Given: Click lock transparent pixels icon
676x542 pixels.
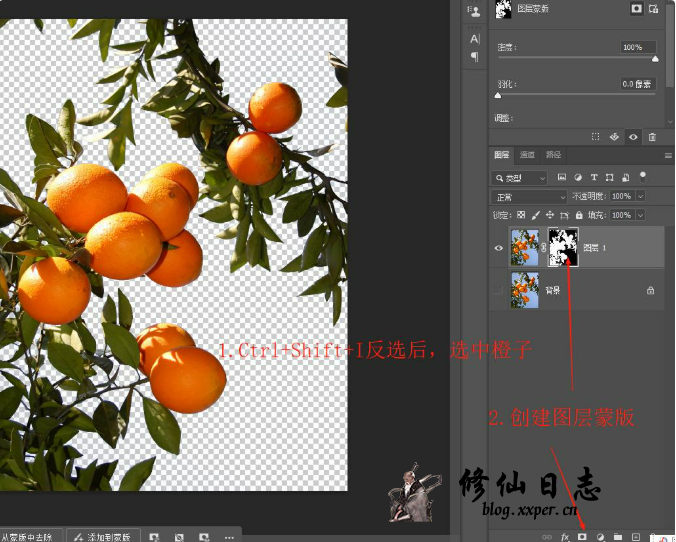Looking at the screenshot, I should (520, 215).
